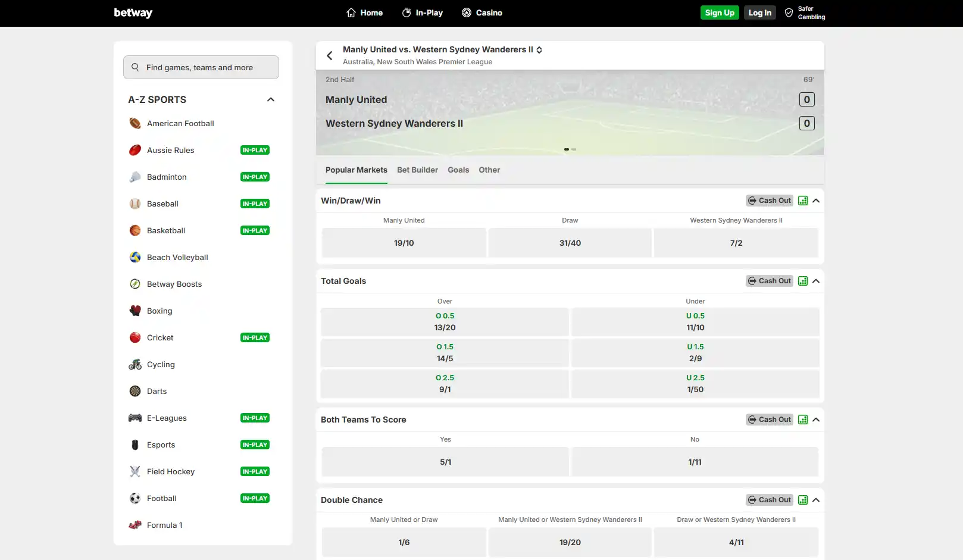Open the match switcher dropdown arrows
This screenshot has height=560, width=963.
click(539, 50)
